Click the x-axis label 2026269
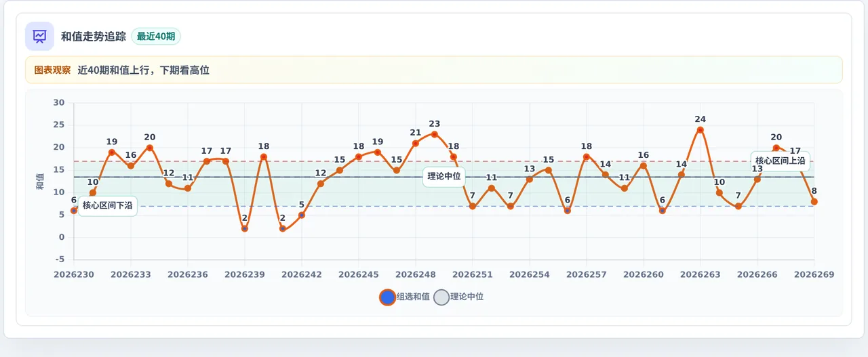Image resolution: width=868 pixels, height=357 pixels. [x=814, y=274]
